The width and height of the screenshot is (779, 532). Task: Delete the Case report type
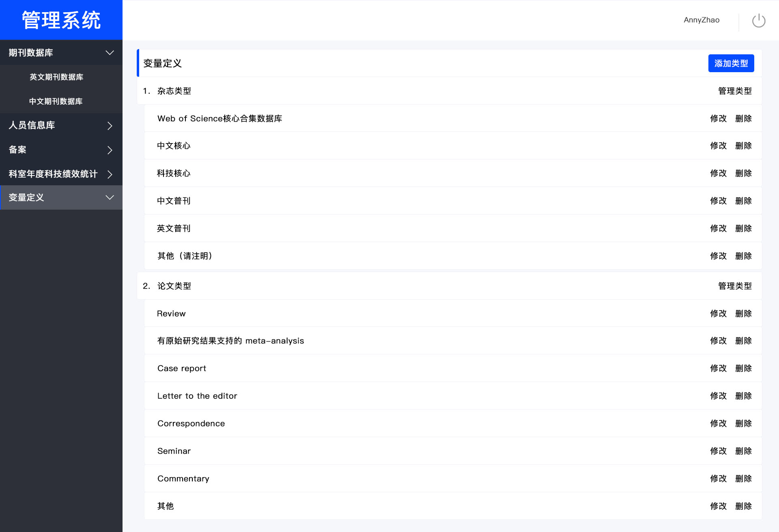743,368
